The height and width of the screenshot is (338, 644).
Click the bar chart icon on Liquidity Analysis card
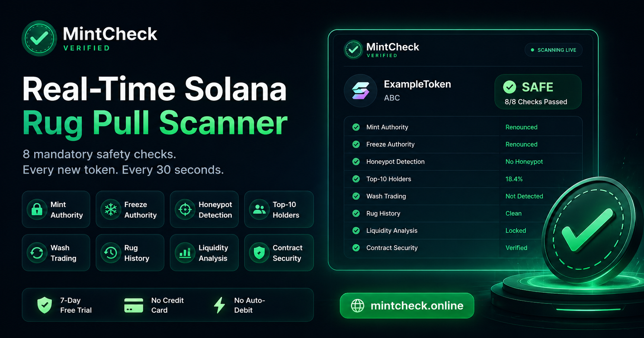click(x=185, y=253)
